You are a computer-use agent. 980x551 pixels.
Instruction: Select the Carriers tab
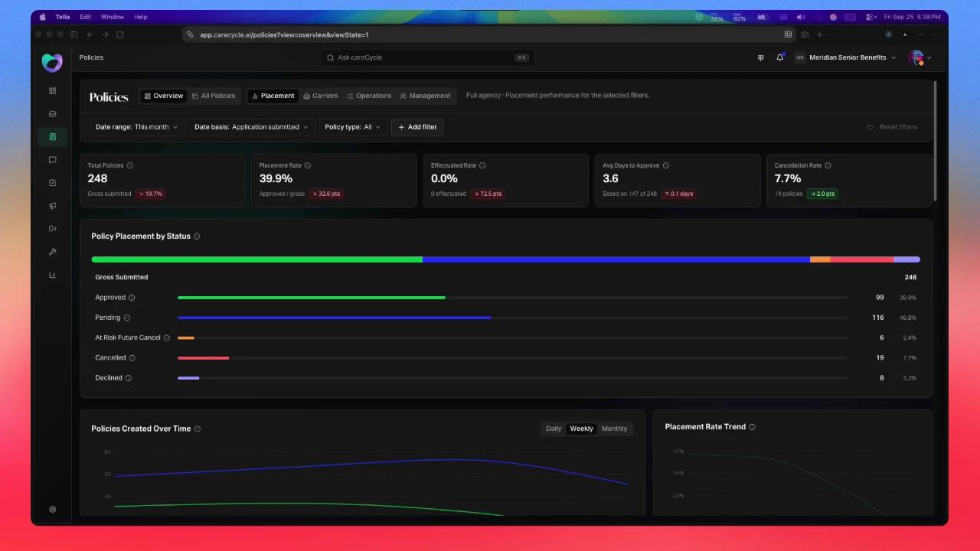coord(320,96)
